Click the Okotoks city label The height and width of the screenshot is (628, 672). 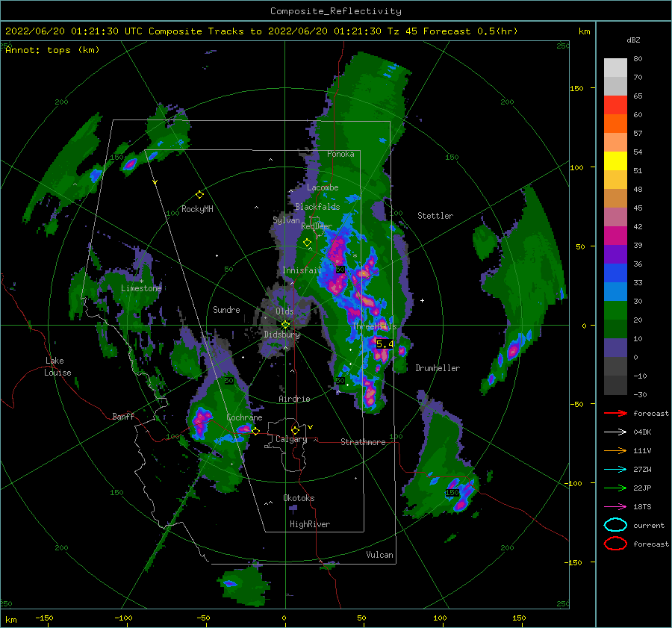[x=299, y=498]
